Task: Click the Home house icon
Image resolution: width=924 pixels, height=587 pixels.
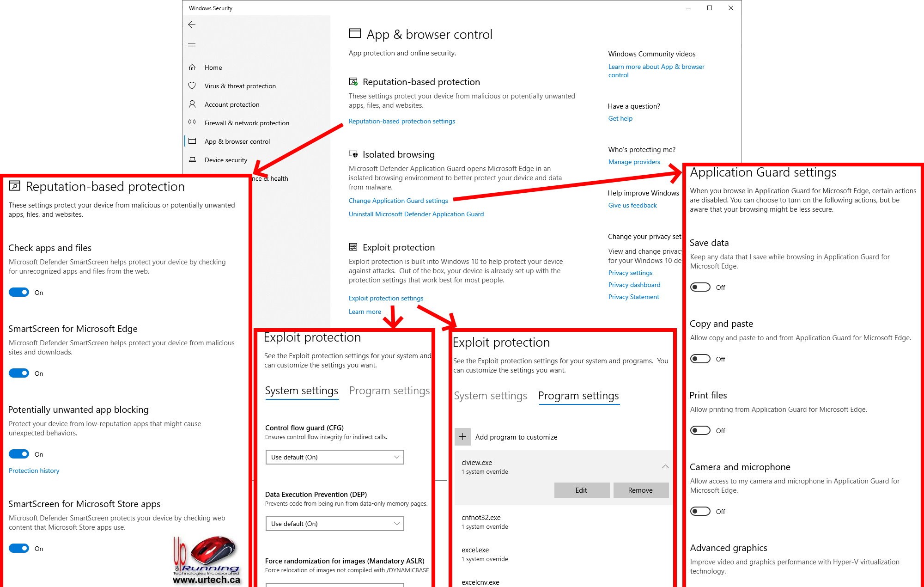Action: [192, 67]
